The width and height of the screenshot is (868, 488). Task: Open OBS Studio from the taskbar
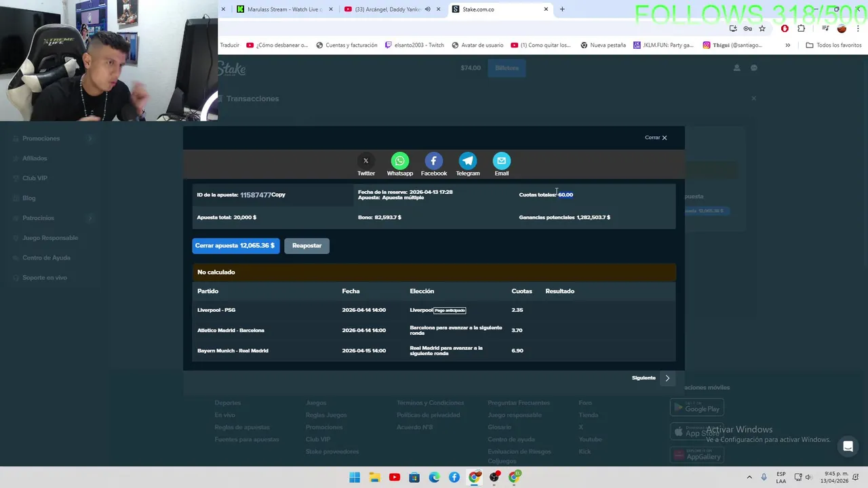pos(494,477)
